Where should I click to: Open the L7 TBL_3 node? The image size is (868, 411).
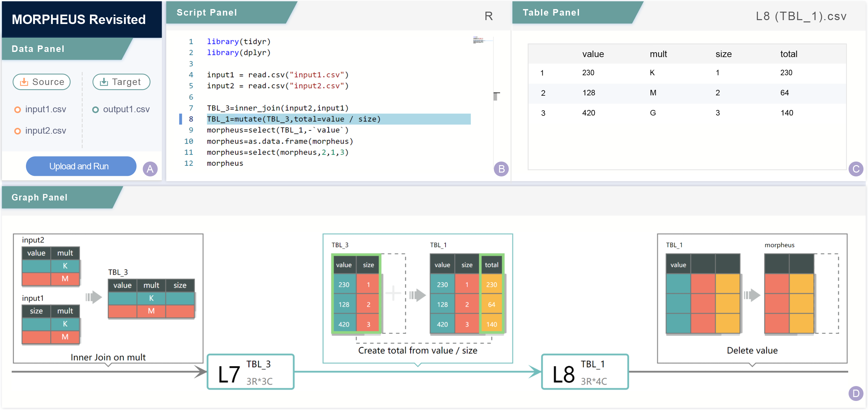[x=250, y=372]
